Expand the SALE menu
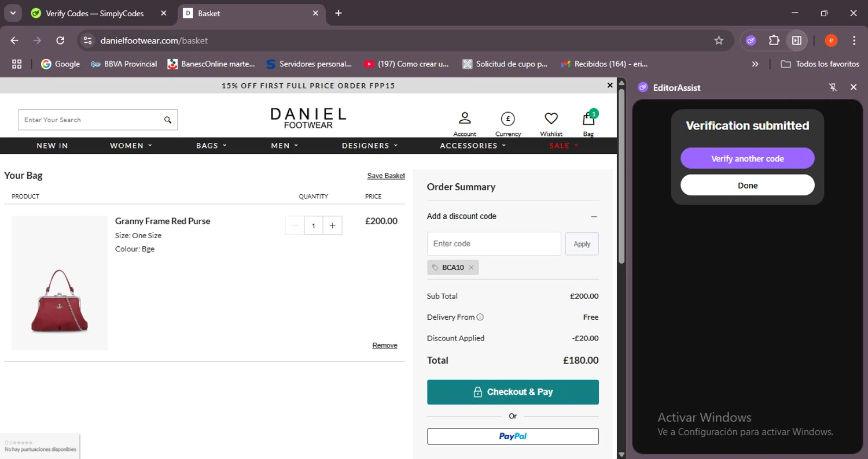Image resolution: width=868 pixels, height=459 pixels. (x=564, y=146)
